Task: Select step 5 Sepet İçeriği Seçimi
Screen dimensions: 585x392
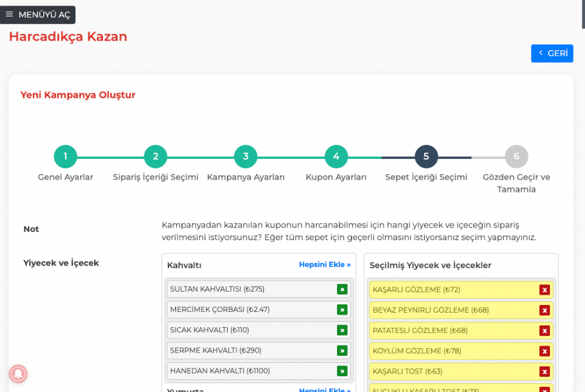Action: tap(426, 156)
